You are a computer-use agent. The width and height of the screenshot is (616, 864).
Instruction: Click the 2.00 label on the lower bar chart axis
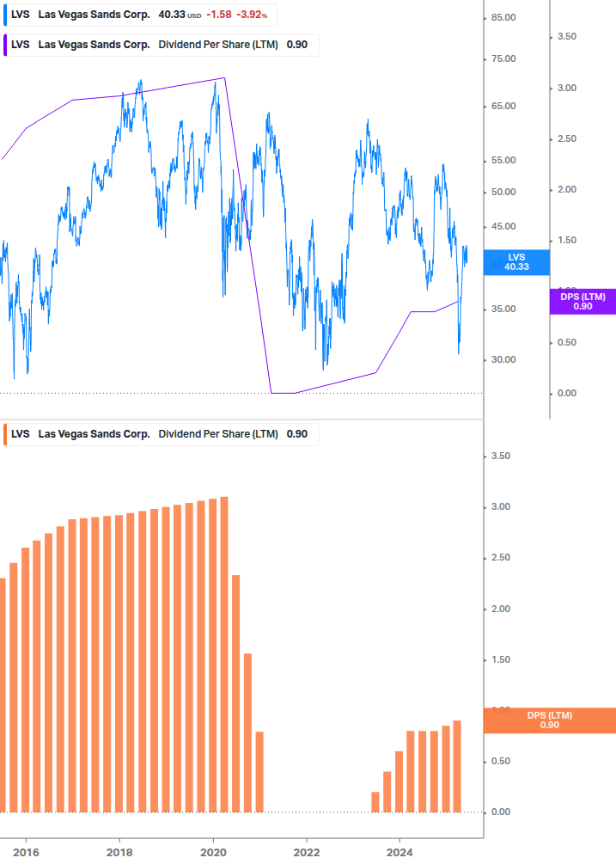500,609
